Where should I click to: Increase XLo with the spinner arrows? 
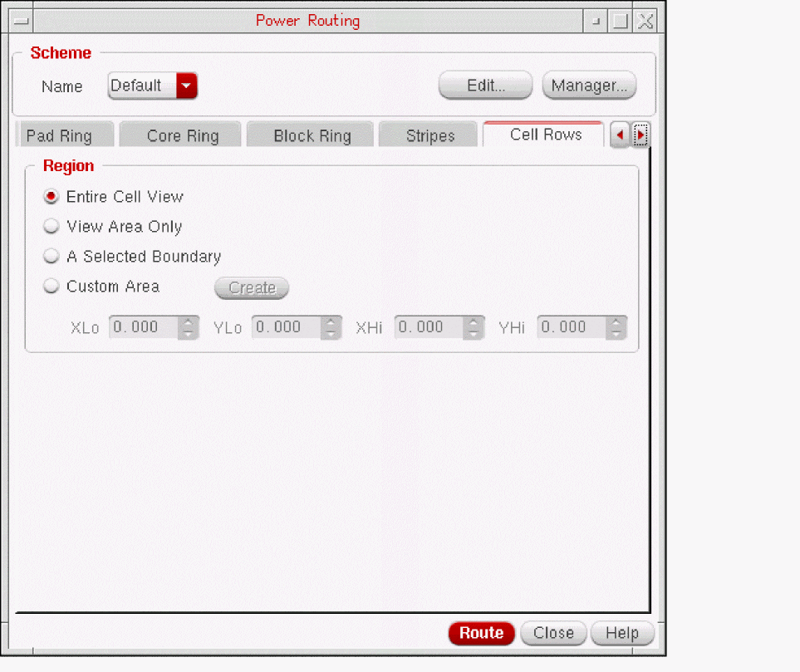click(189, 322)
